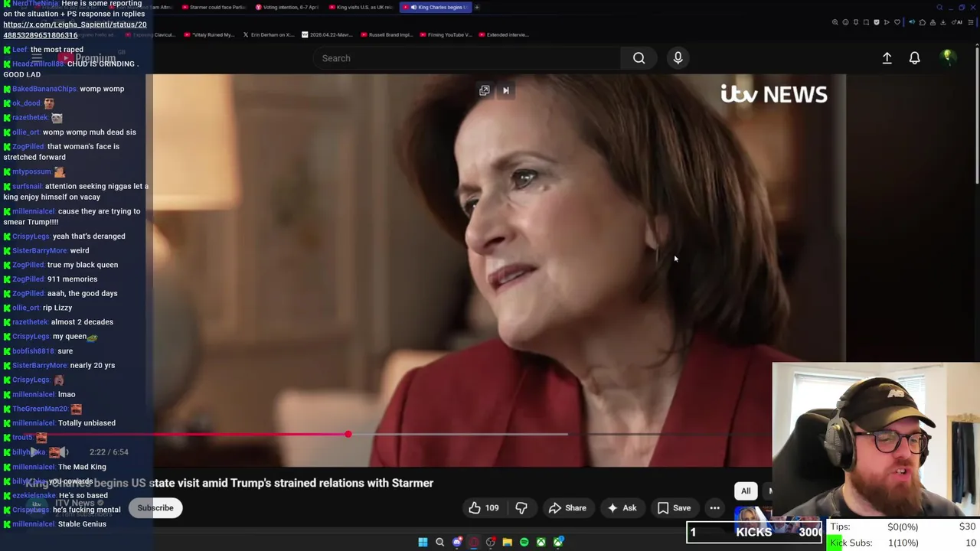Viewport: 980px width, 551px height.
Task: Click the YouTube search magnifier button
Action: click(639, 58)
